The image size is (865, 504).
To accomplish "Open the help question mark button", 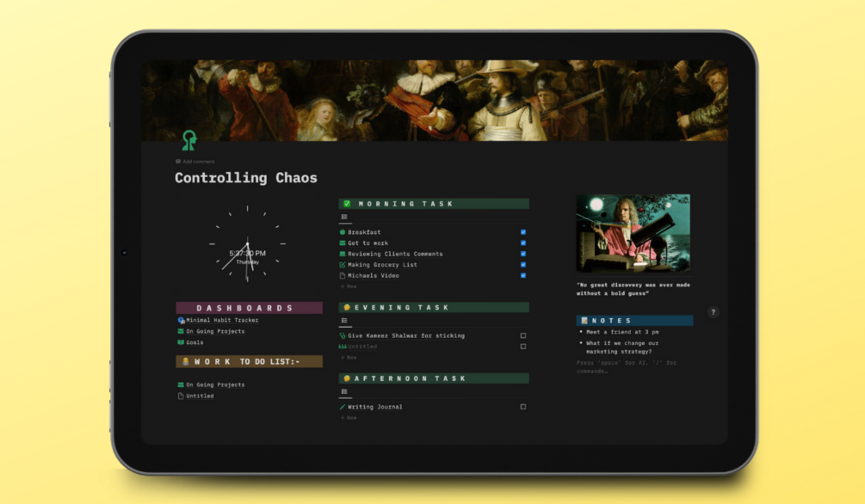I will (713, 312).
